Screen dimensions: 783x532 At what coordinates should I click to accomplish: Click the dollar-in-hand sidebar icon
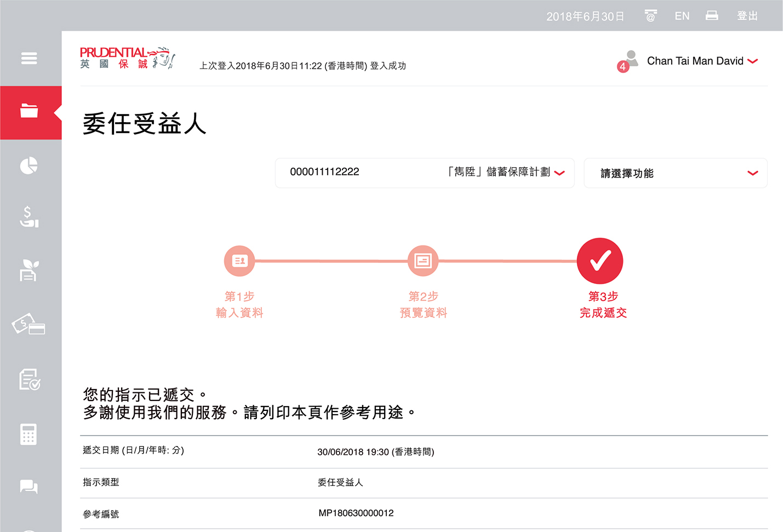(29, 217)
